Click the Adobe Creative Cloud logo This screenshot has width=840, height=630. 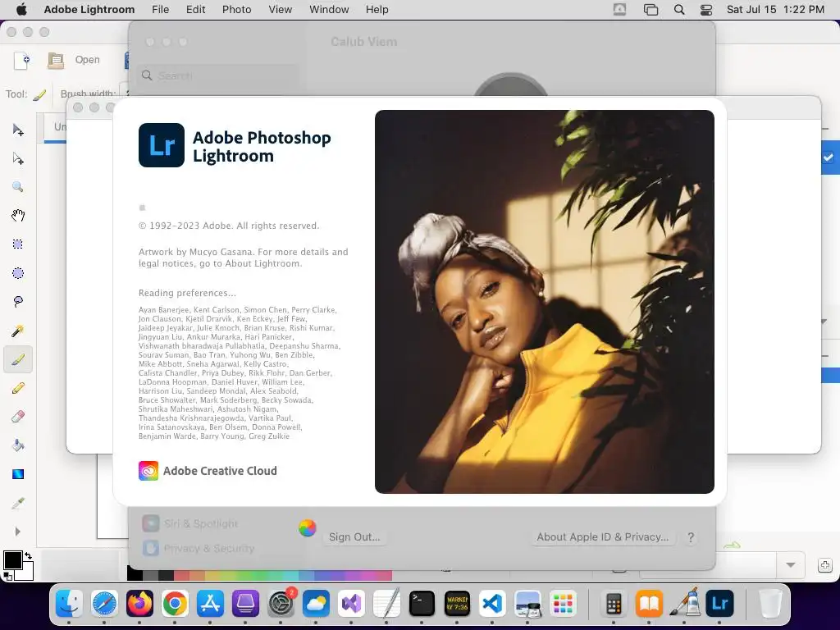(148, 471)
